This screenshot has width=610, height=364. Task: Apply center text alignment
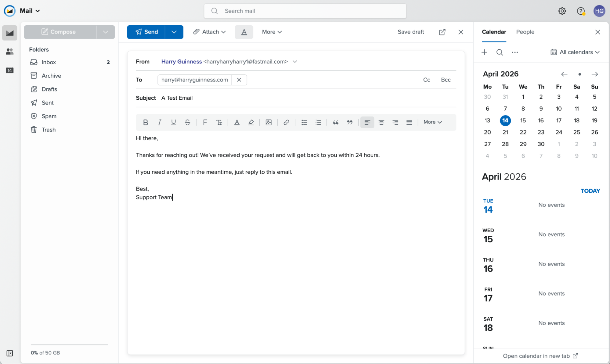[381, 122]
